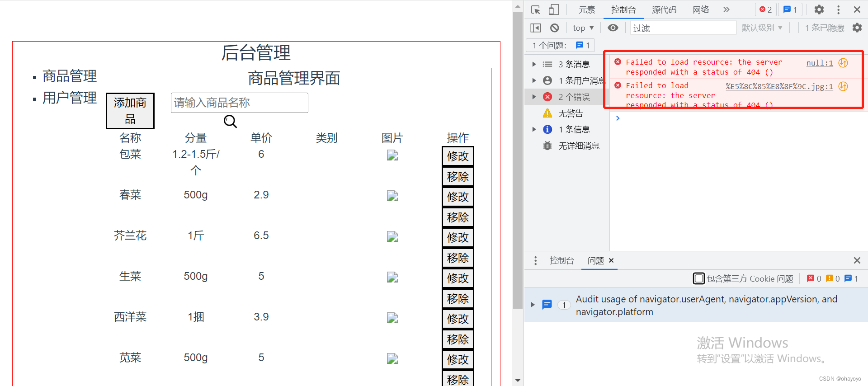Click 移除 for the 芥兰花 row

(458, 258)
